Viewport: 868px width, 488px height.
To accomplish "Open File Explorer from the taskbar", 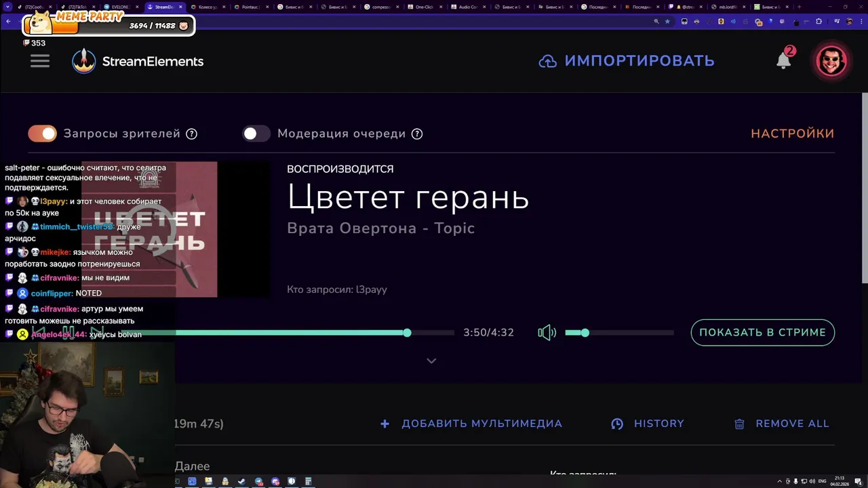I will pos(208,481).
